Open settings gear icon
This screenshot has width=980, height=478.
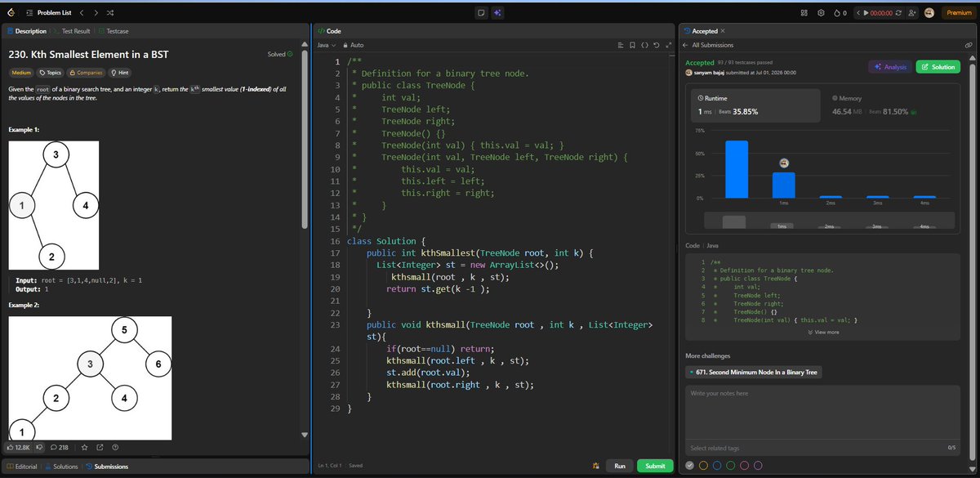(821, 13)
